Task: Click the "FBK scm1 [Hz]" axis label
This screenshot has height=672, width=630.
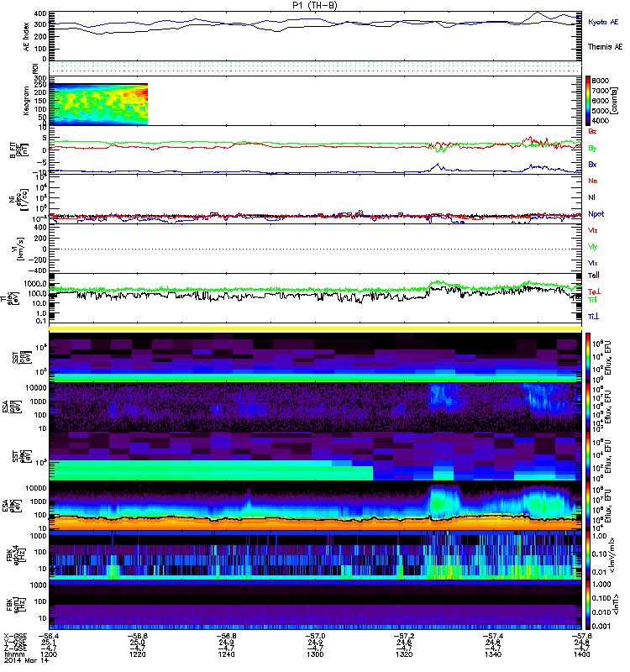Action: 16,605
